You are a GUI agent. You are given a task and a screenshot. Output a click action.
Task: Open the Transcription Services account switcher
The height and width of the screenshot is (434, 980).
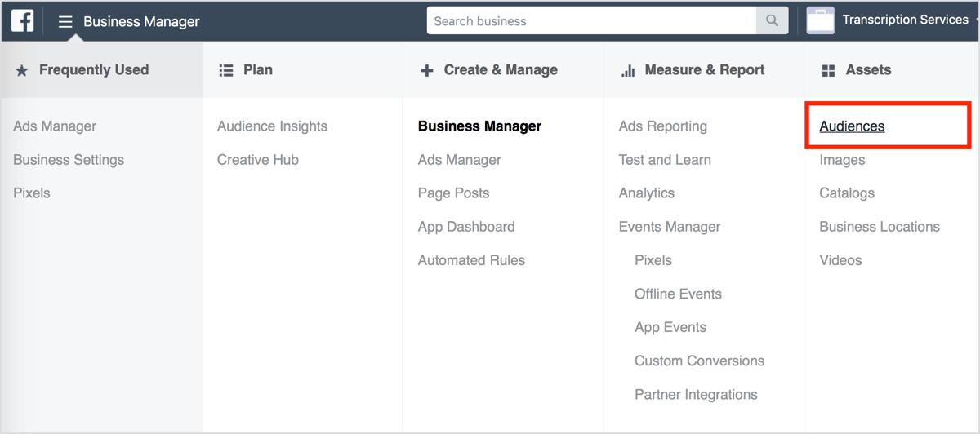click(x=905, y=20)
